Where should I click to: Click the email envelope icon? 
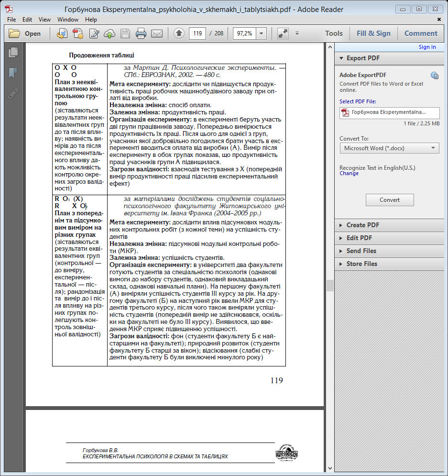(x=157, y=33)
